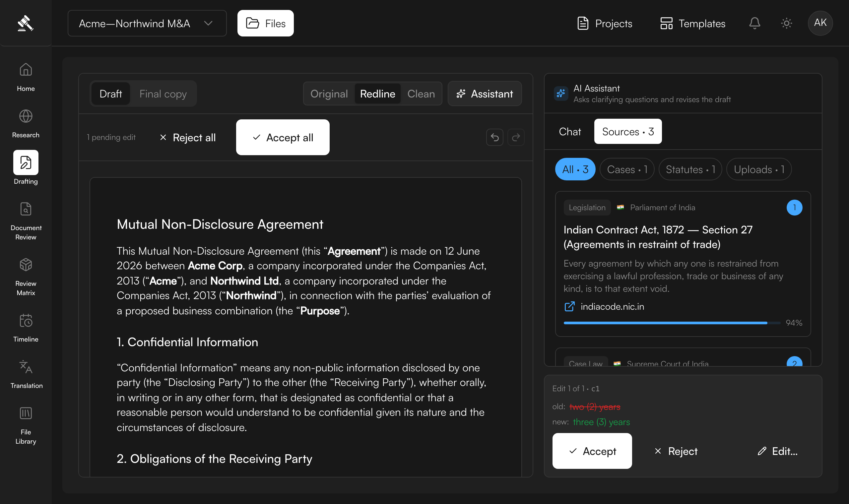This screenshot has width=849, height=504.
Task: Switch to the Sources · 3 tab
Action: tap(628, 132)
